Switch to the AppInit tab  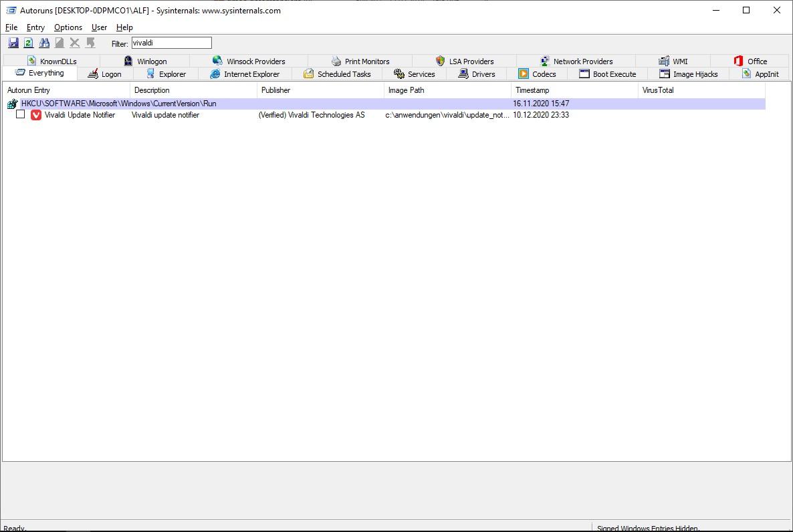click(x=760, y=74)
